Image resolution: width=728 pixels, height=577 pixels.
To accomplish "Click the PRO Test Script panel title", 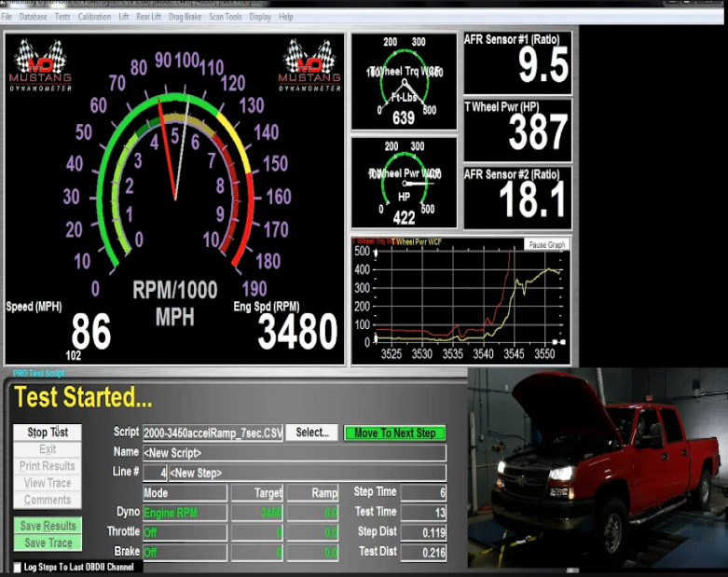I will [39, 373].
